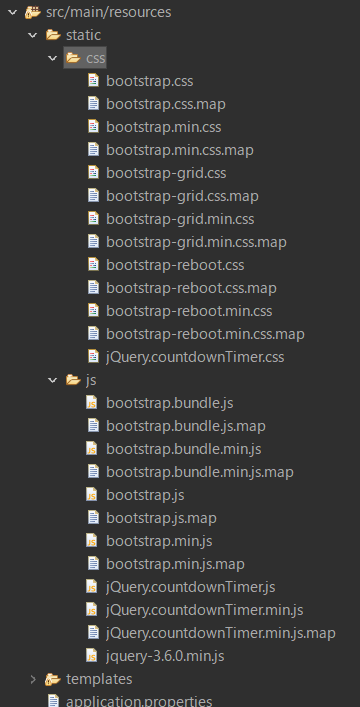Select the js folder label

pos(91,381)
